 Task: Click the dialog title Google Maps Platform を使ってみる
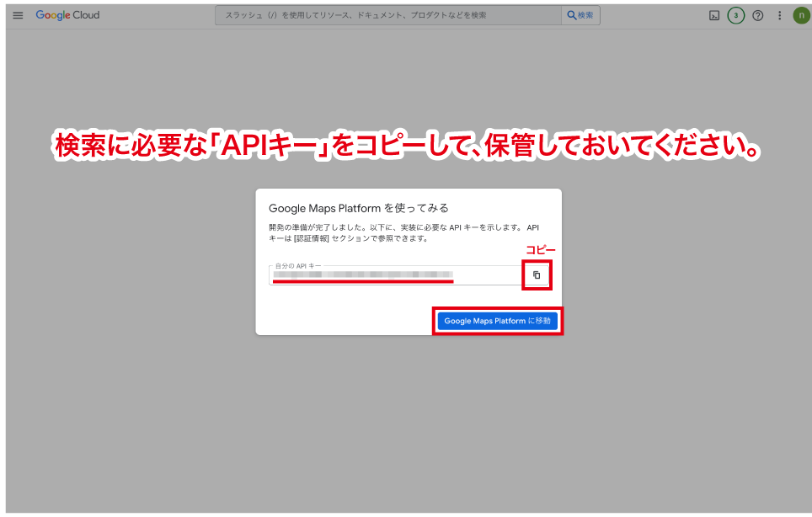(358, 208)
